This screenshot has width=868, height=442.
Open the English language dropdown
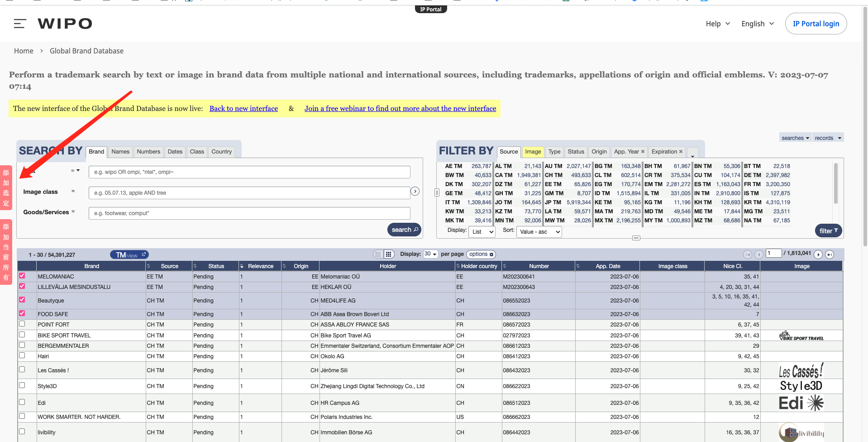(x=758, y=24)
